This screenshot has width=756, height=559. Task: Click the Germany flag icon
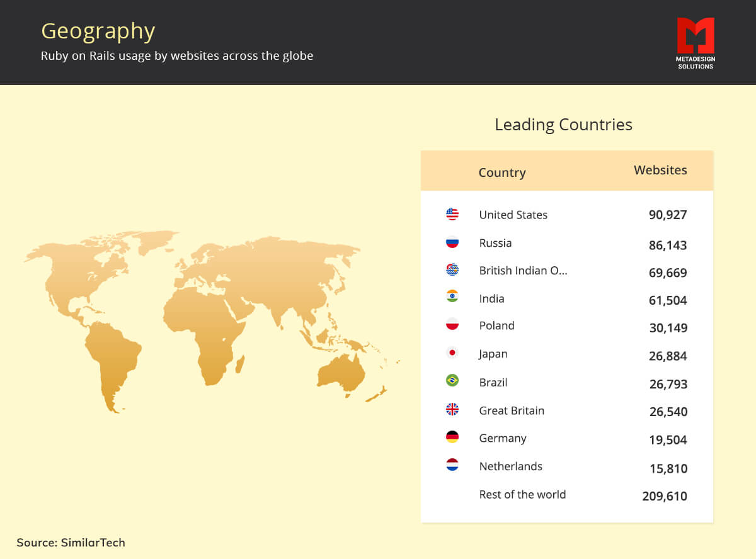[452, 437]
